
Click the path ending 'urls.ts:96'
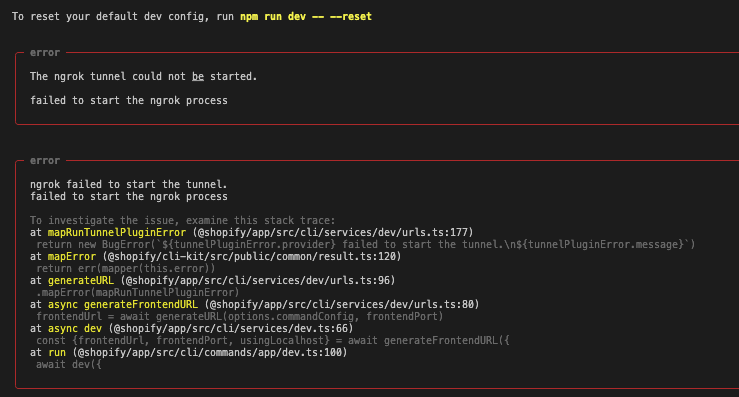coord(258,281)
